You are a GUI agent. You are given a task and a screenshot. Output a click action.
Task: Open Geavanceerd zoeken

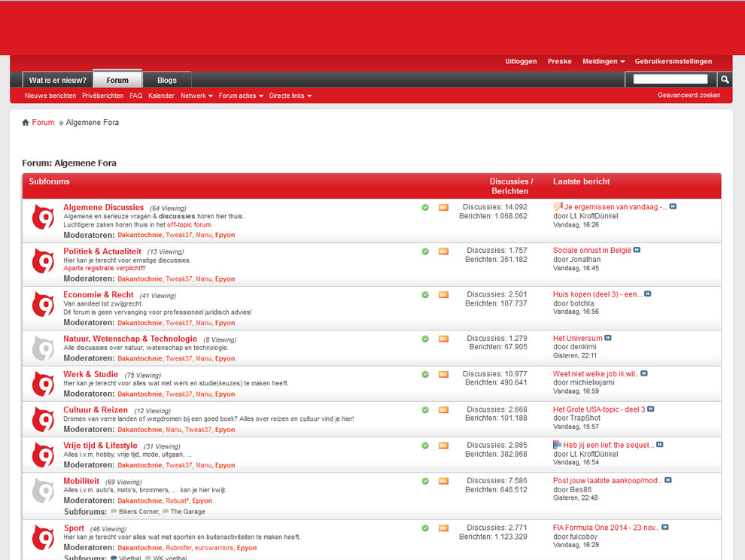point(689,95)
